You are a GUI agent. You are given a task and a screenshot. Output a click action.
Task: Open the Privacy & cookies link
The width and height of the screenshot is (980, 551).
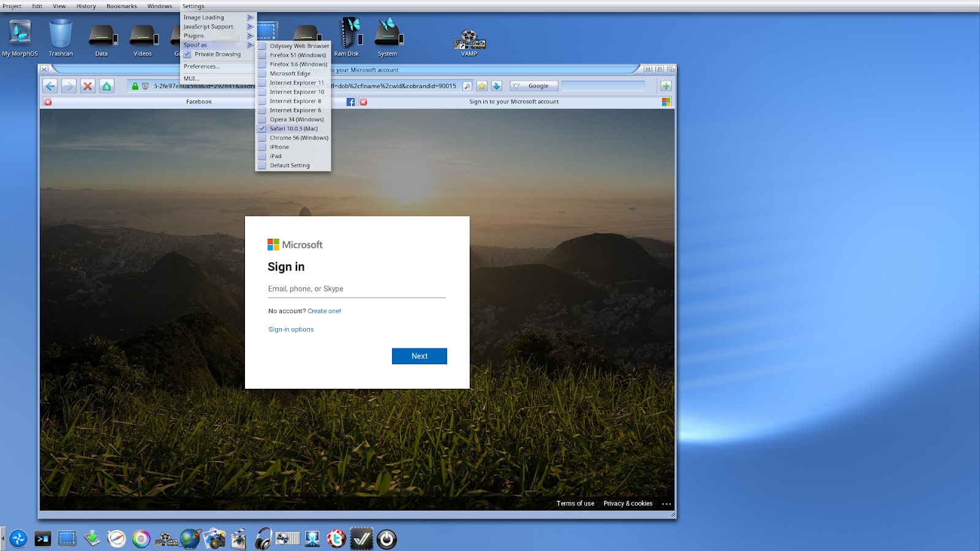tap(628, 503)
